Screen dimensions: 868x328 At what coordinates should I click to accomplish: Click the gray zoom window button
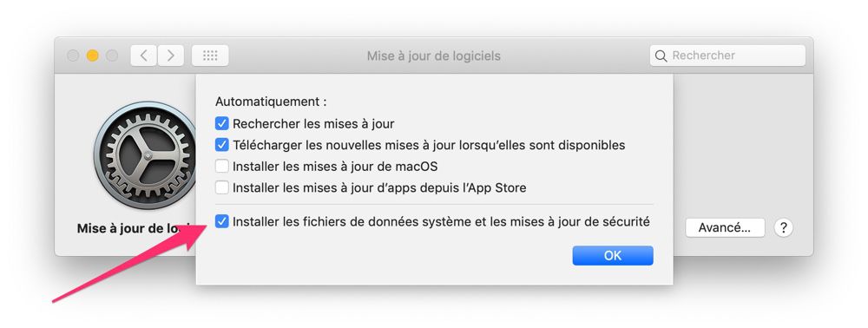pos(112,56)
